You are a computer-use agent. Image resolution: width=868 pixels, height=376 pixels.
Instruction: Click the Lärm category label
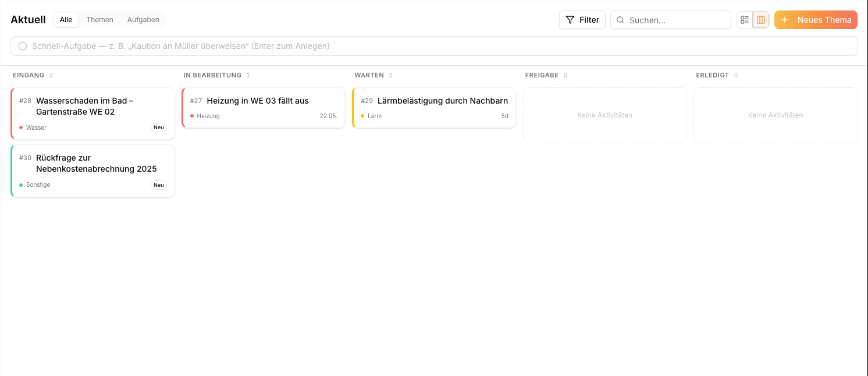click(x=375, y=116)
